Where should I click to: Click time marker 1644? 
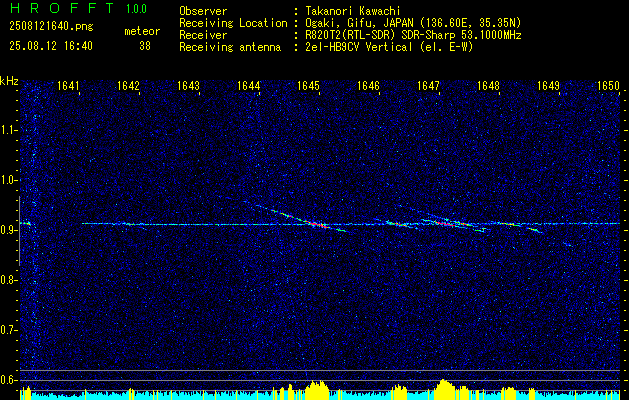click(x=248, y=85)
